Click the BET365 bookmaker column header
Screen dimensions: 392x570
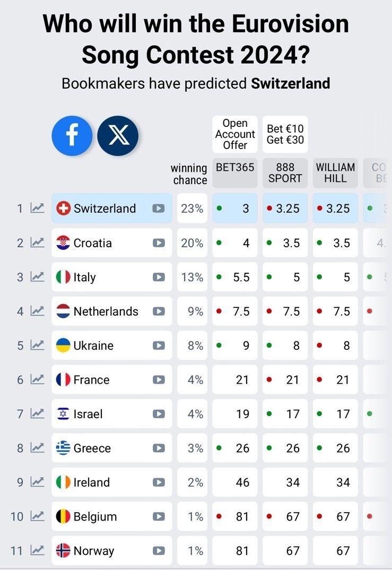click(235, 172)
